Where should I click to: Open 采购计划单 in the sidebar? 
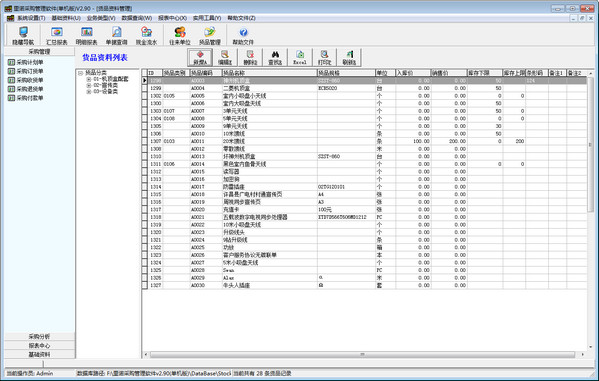pos(26,62)
